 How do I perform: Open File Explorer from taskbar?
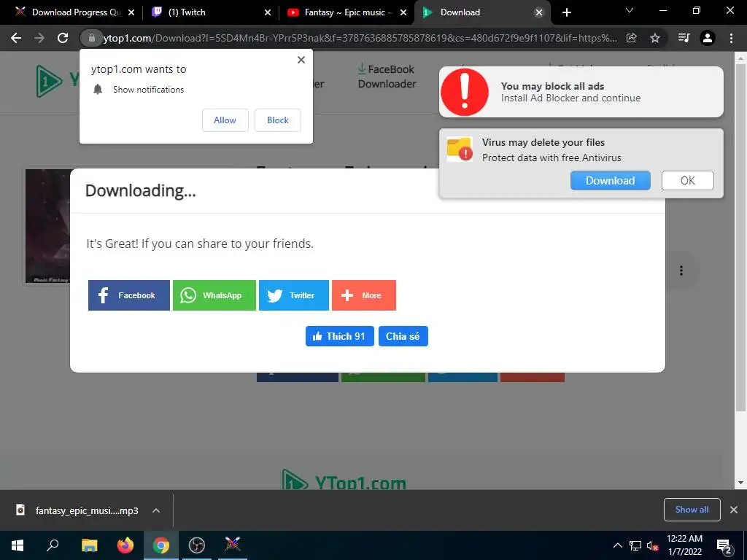pos(89,545)
